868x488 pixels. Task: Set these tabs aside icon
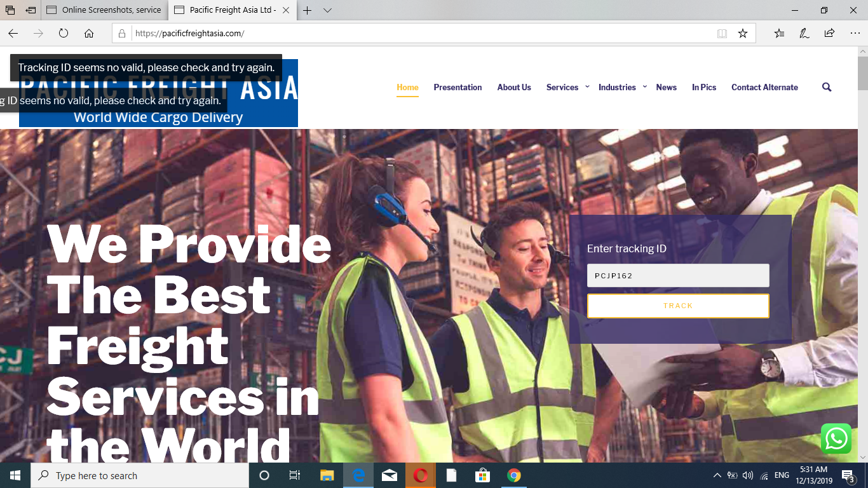(31, 10)
